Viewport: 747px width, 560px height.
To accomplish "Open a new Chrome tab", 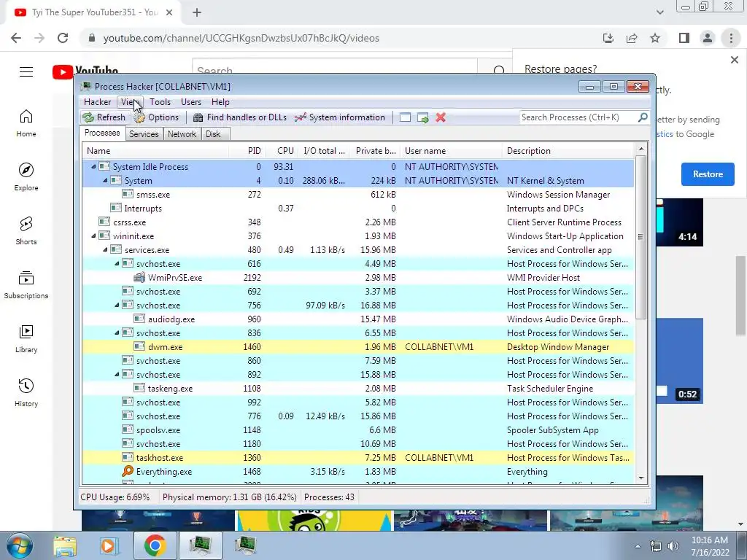I will tap(197, 13).
